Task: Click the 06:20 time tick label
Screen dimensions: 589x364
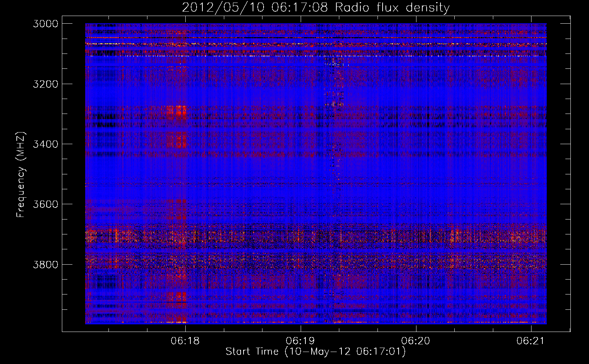Action: coord(416,341)
